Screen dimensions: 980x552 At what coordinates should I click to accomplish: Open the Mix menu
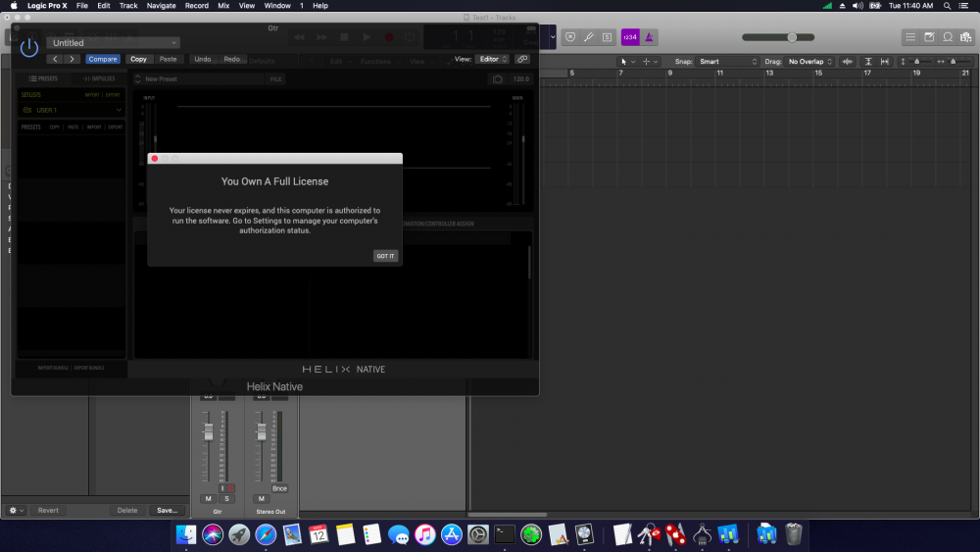click(x=223, y=6)
